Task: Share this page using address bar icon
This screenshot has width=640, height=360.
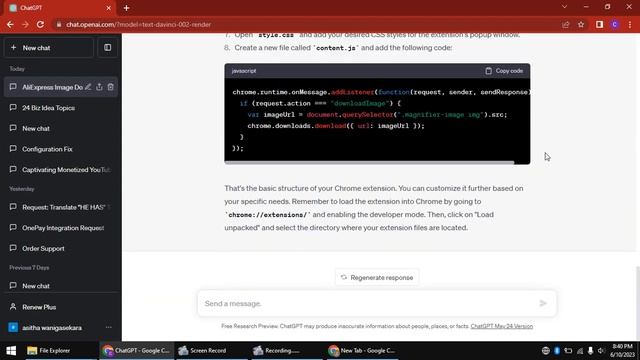Action: coord(566,24)
